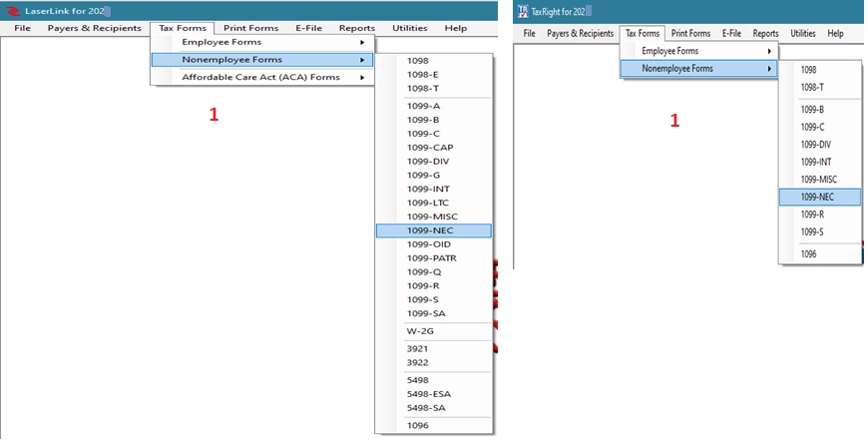The image size is (868, 444).
Task: Open Payers & Recipients menu in LaserLink
Action: pyautogui.click(x=95, y=28)
